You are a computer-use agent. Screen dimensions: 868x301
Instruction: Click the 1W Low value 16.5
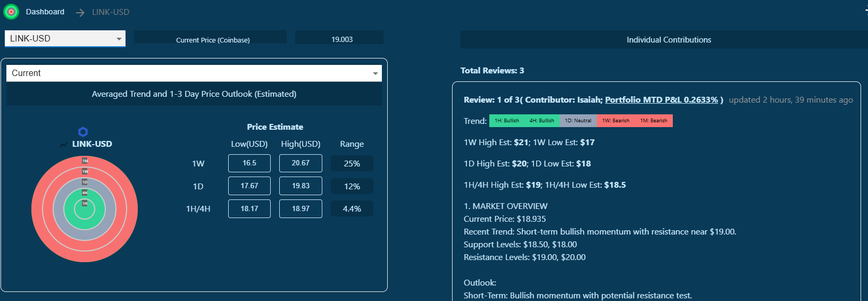click(249, 163)
